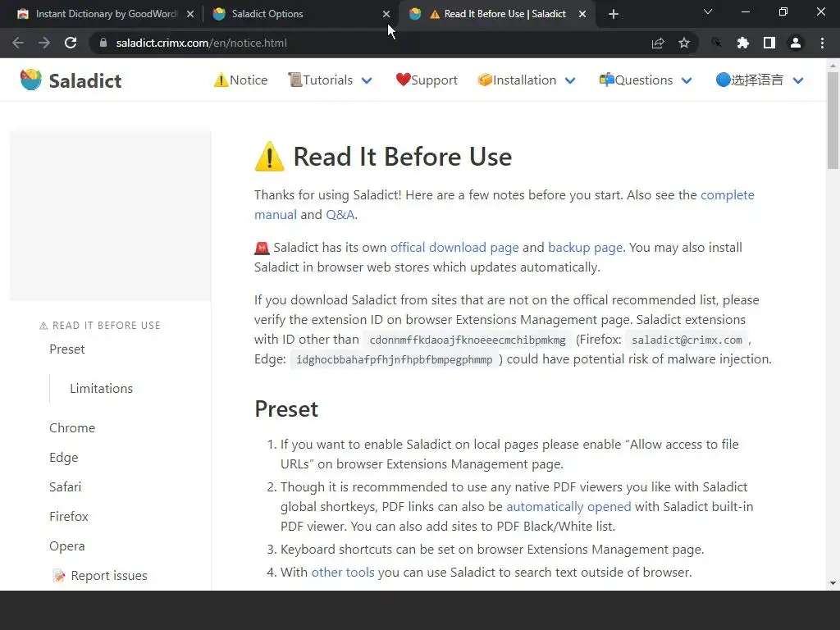840x630 pixels.
Task: Restore down the browser window
Action: (783, 11)
